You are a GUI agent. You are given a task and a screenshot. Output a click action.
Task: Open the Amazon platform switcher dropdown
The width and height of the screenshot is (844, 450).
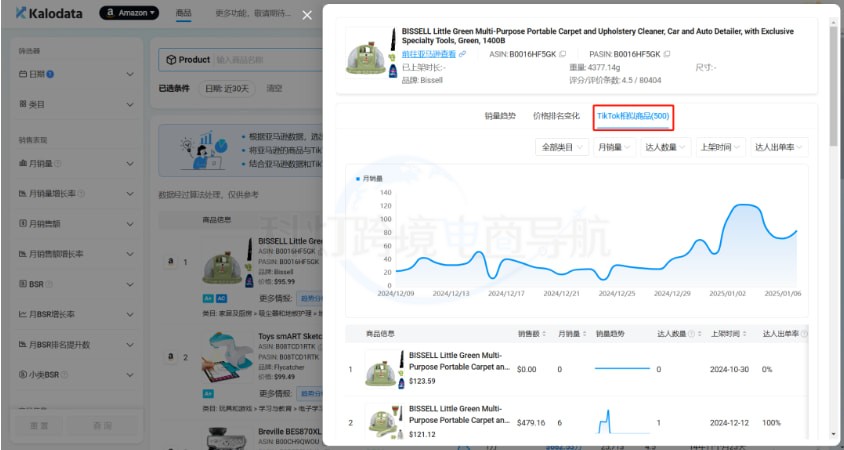129,12
